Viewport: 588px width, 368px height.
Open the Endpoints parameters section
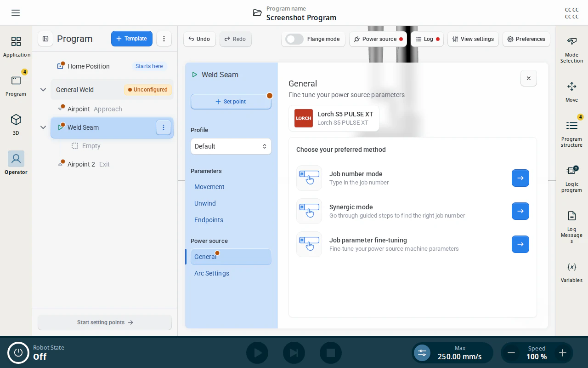pos(209,220)
